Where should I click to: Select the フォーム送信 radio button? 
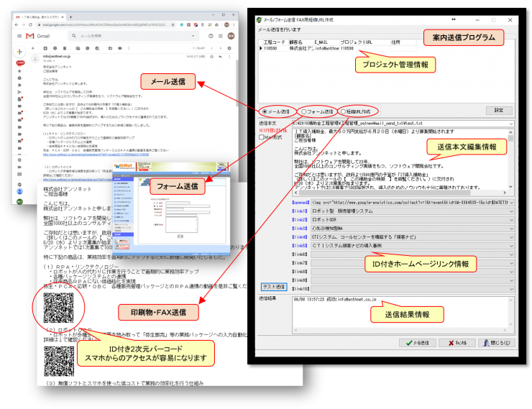[304, 111]
